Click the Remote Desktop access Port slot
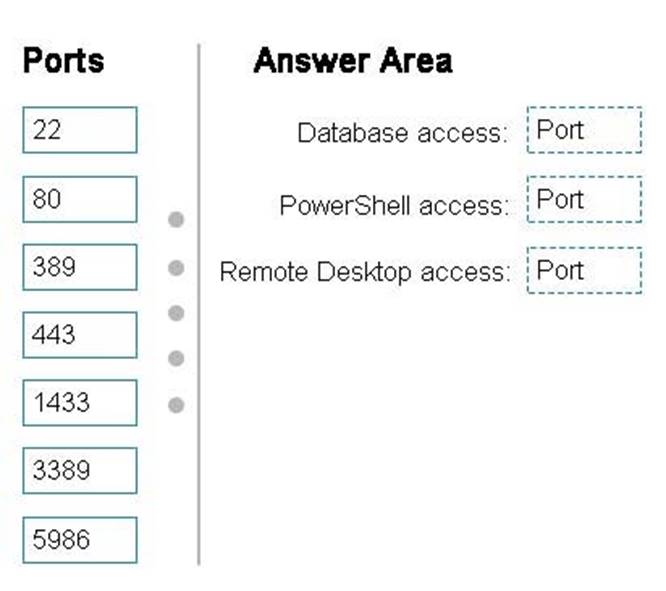Viewport: 666px width, 591px height. [x=584, y=270]
